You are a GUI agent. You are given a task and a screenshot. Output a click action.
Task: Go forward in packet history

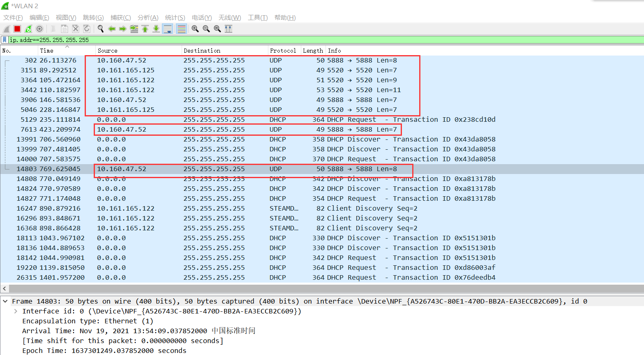pos(123,29)
